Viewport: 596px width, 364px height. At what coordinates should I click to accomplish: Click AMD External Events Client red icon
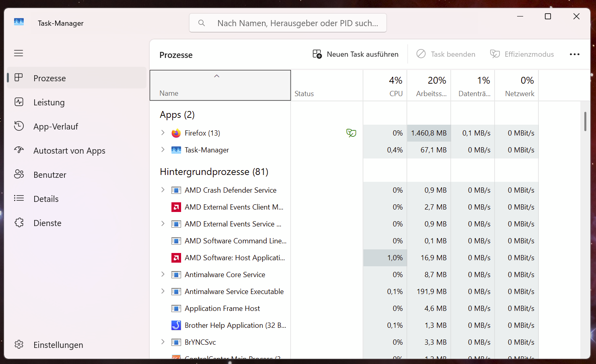point(176,207)
